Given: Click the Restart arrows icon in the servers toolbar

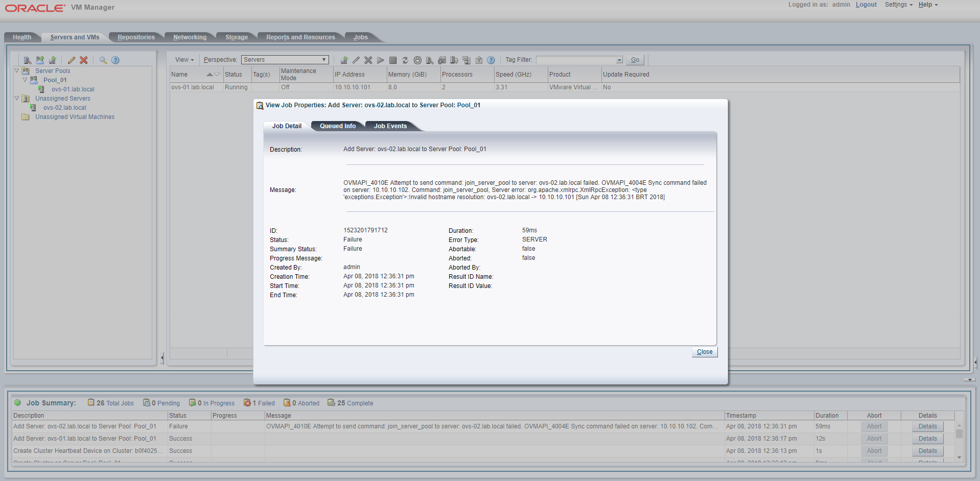Looking at the screenshot, I should coord(405,60).
